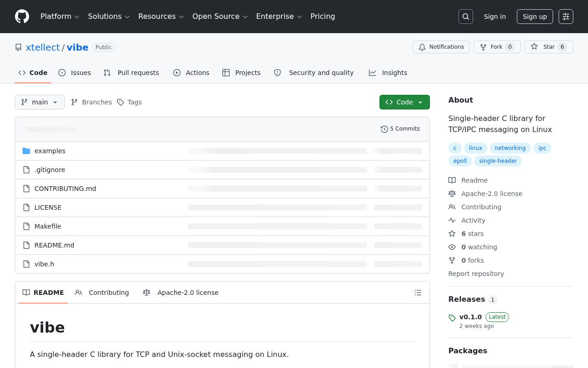Click the 'c' topic tag
The image size is (588, 368).
coord(455,148)
